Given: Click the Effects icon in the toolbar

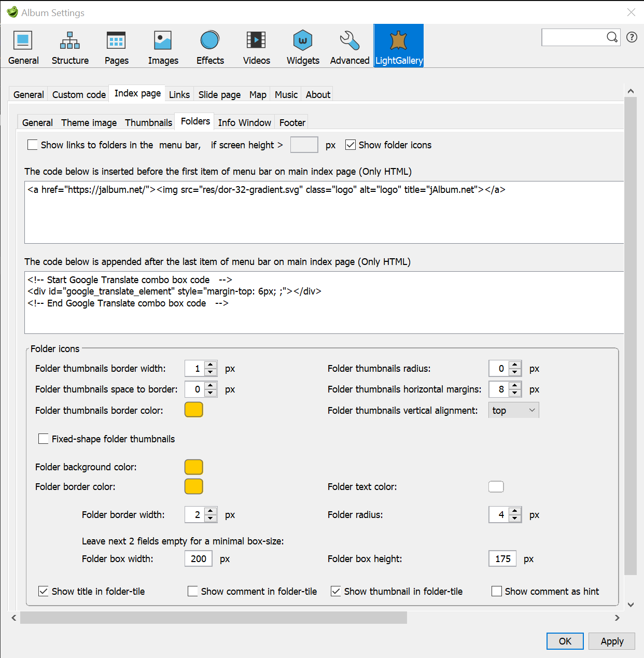Looking at the screenshot, I should [209, 46].
